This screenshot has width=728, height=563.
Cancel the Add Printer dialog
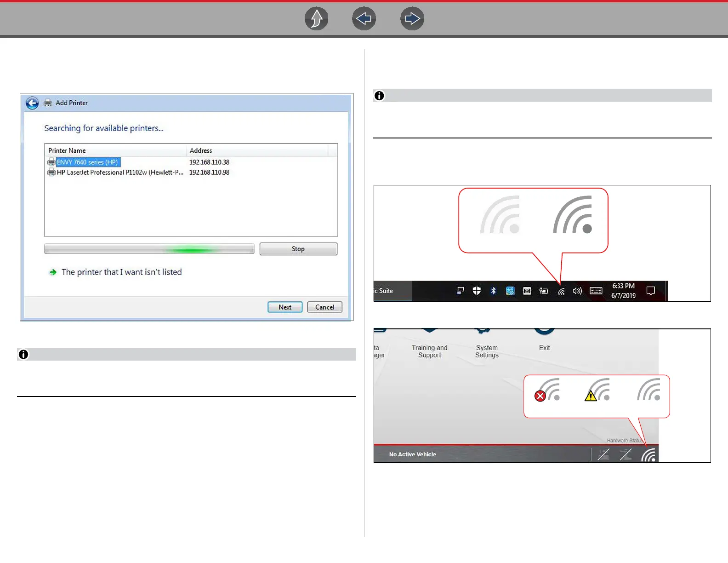click(x=324, y=307)
